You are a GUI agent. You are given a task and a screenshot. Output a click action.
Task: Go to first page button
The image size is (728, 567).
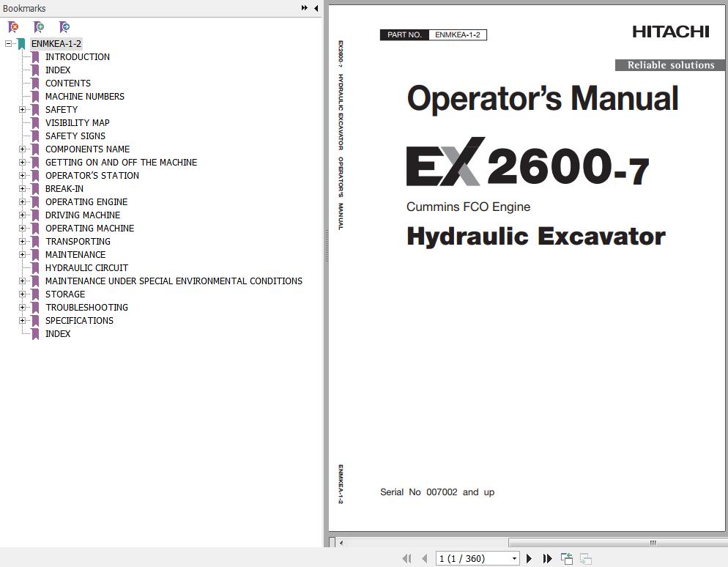(406, 559)
